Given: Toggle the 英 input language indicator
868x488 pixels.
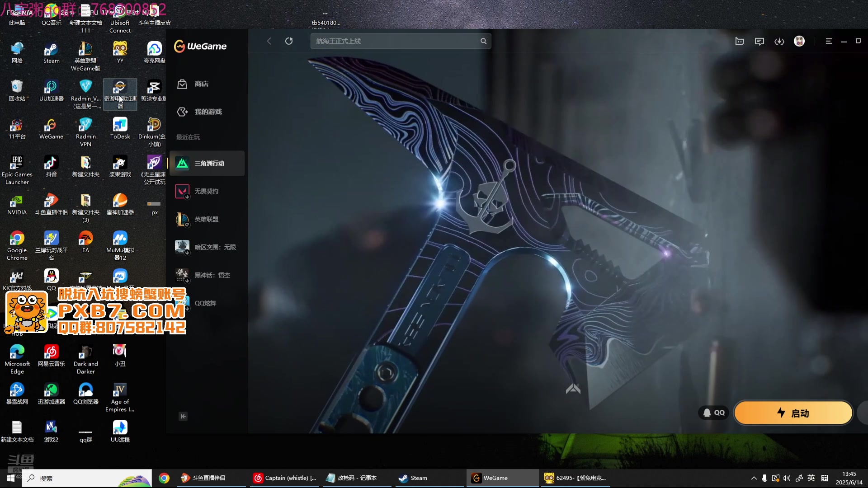Looking at the screenshot, I should coord(811,478).
